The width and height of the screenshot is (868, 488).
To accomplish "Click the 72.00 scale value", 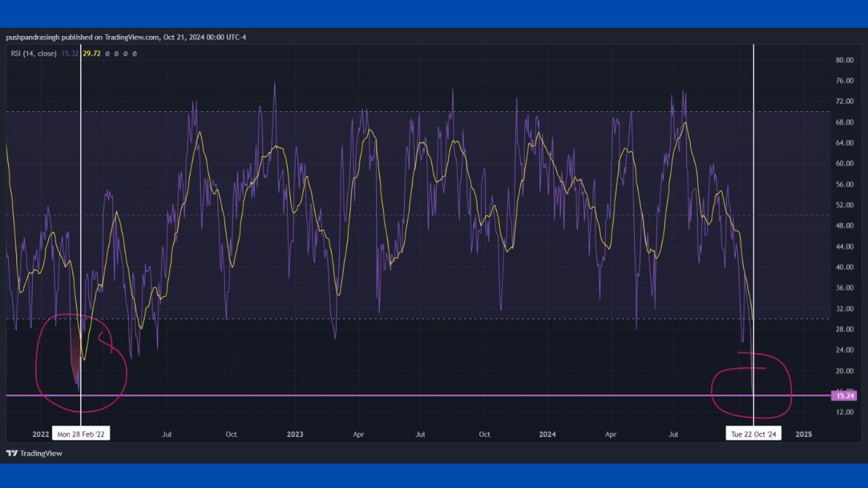I will click(844, 102).
